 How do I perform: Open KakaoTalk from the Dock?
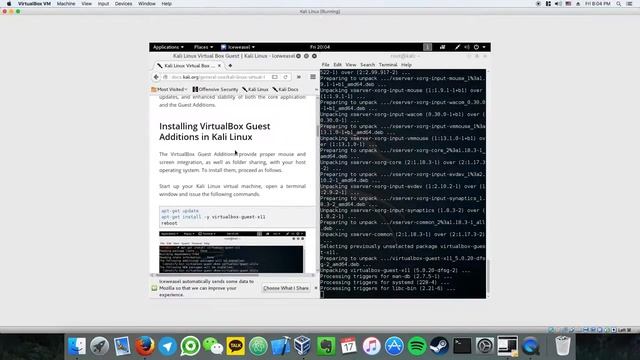pos(236,346)
